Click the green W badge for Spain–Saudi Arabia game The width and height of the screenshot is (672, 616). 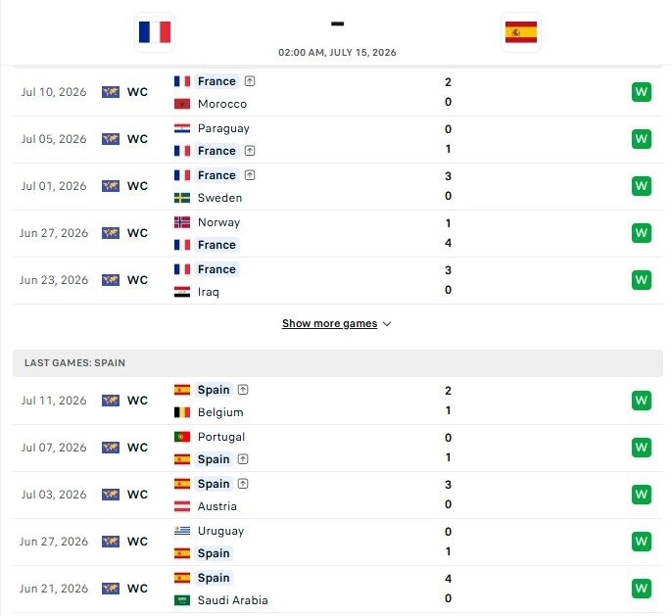coord(641,589)
